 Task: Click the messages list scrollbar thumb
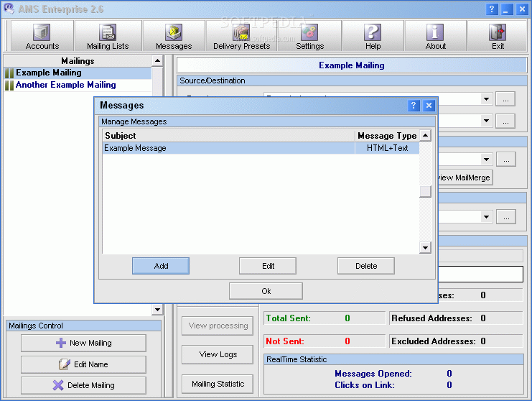coord(425,191)
